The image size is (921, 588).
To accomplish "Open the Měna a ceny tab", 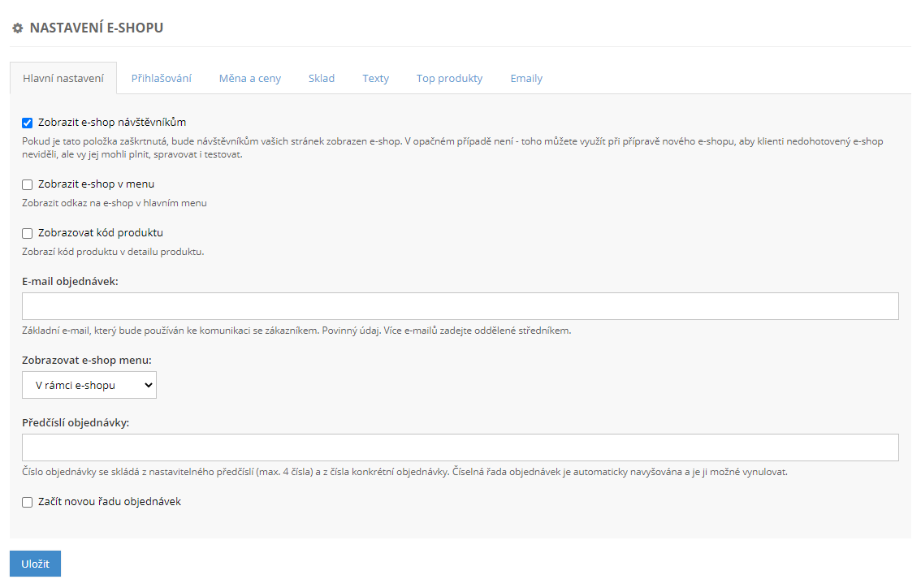I will 250,78.
